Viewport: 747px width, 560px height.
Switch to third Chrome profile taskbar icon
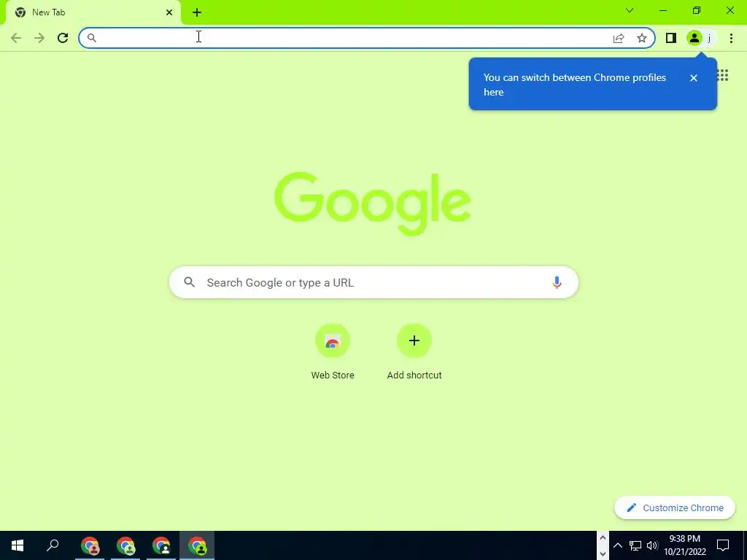[161, 545]
